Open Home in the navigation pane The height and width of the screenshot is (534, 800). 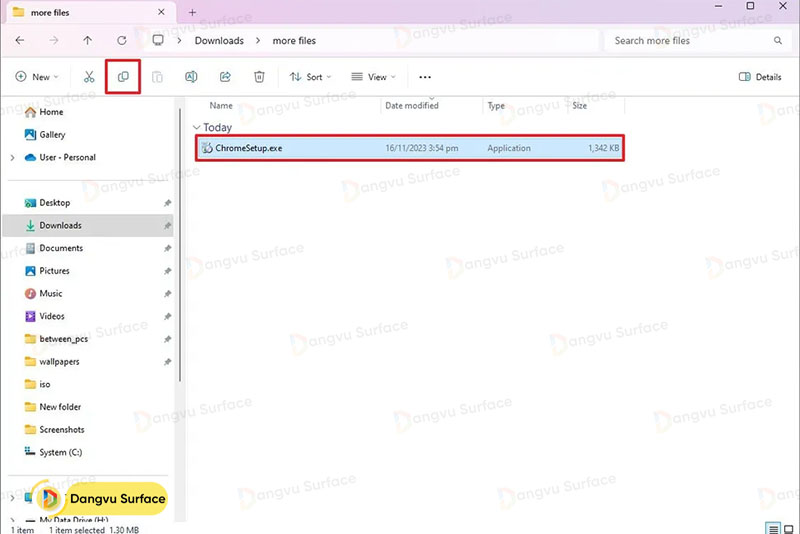[x=51, y=112]
